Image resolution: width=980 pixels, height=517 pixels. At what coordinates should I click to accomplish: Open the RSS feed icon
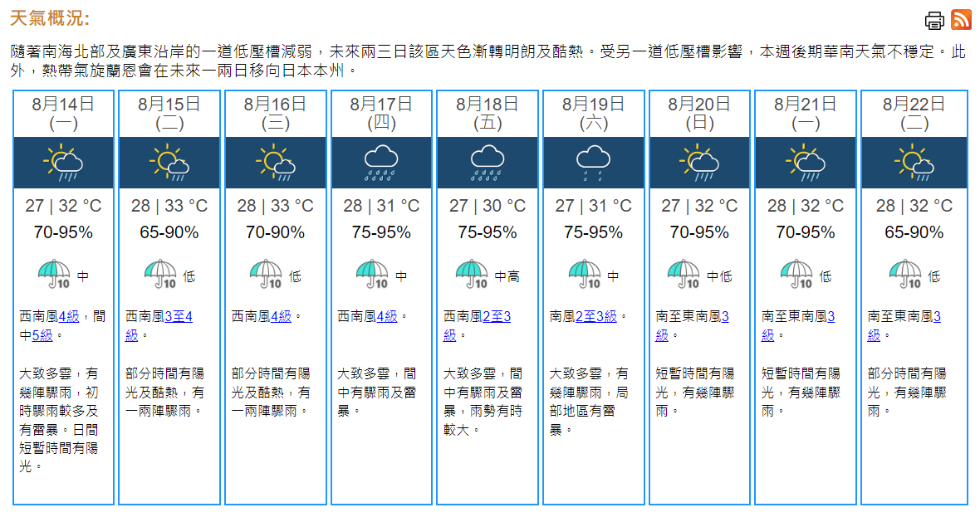click(x=961, y=19)
